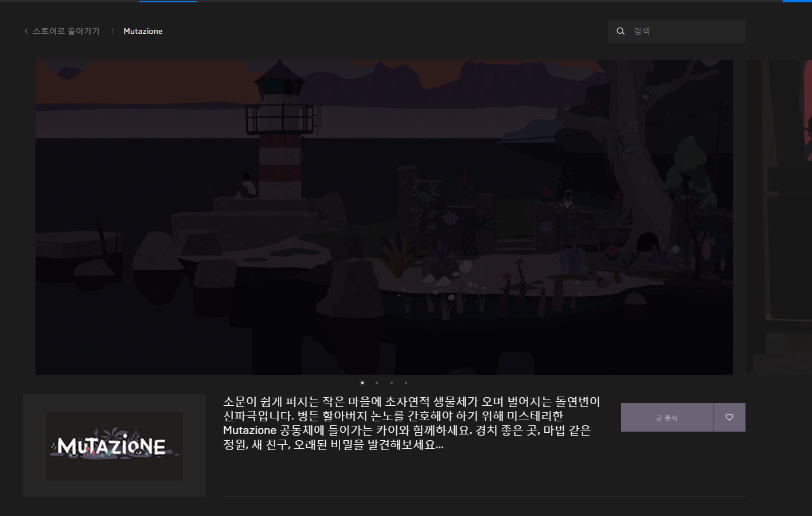Go back via 스토어로 돌아가기 link
This screenshot has width=812, height=516.
point(66,31)
